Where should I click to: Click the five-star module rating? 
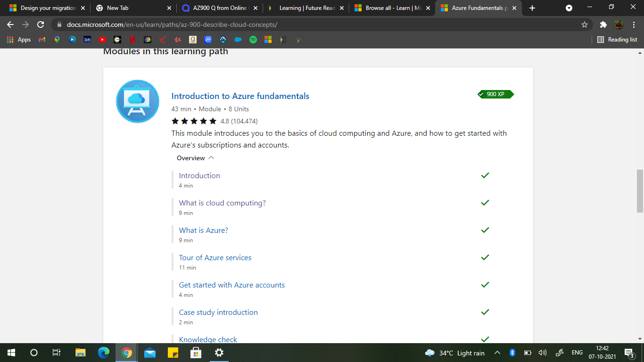click(x=194, y=121)
